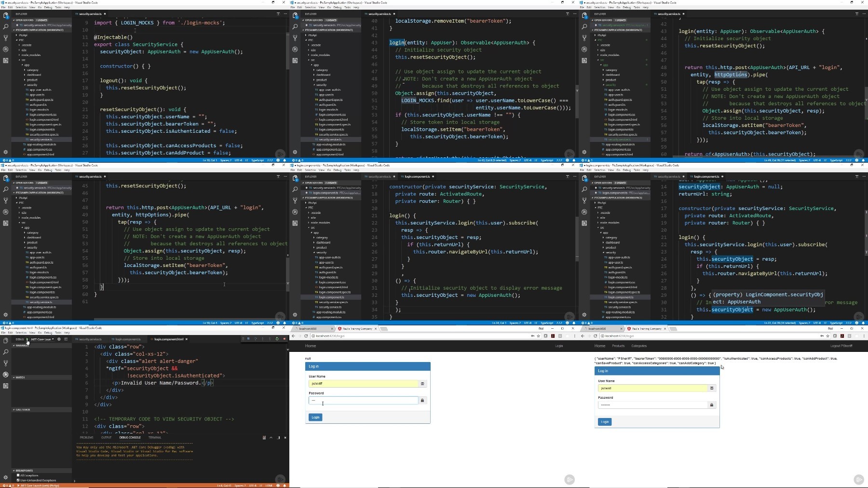Open the .NET Core Launch configuration dropdown
Image resolution: width=868 pixels, height=488 pixels.
pyautogui.click(x=42, y=339)
